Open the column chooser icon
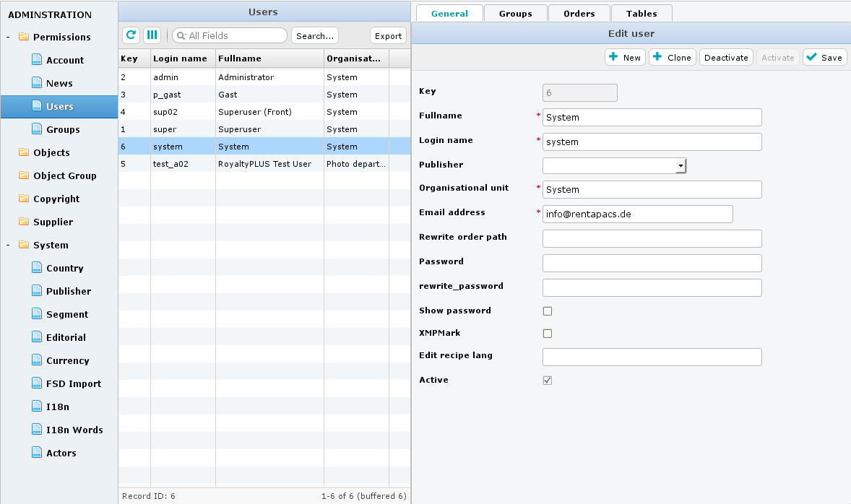The height and width of the screenshot is (504, 851). (152, 35)
